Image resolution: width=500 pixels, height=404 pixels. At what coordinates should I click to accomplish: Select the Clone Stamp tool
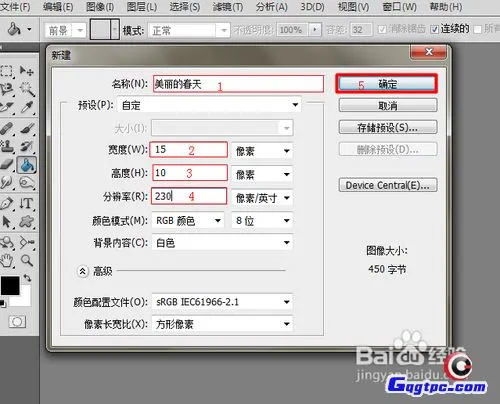pyautogui.click(x=7, y=146)
